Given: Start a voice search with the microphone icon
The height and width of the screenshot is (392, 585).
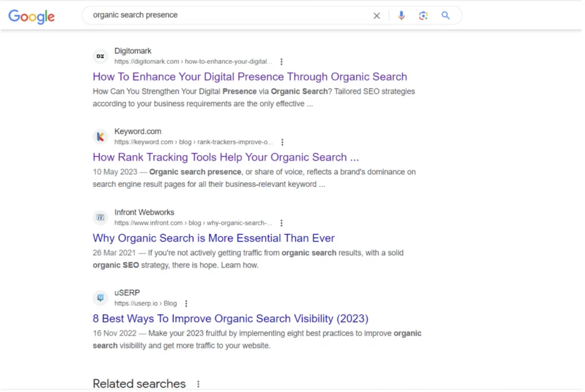Looking at the screenshot, I should pyautogui.click(x=401, y=15).
